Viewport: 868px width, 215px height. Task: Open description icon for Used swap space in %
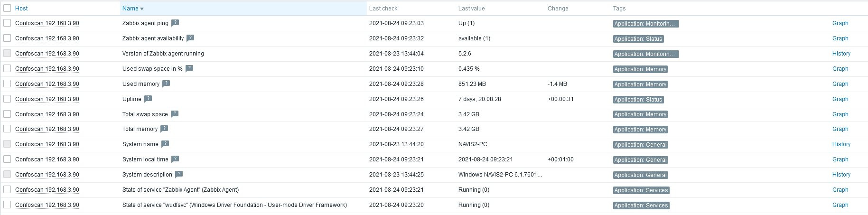tap(189, 68)
